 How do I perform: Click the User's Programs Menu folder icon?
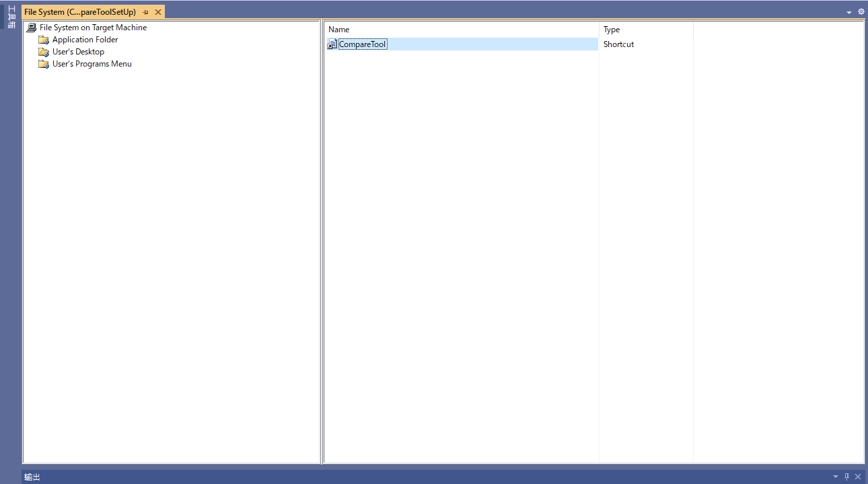[44, 64]
